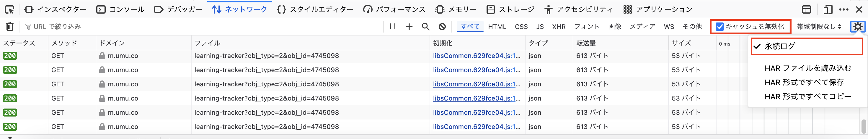Clear network log with trash icon
The image size is (868, 139).
click(10, 26)
